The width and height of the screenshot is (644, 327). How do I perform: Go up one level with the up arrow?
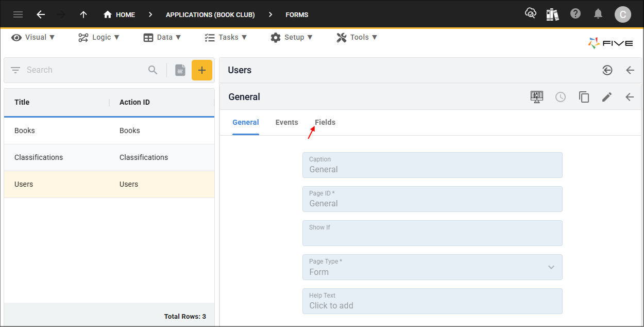(x=83, y=14)
